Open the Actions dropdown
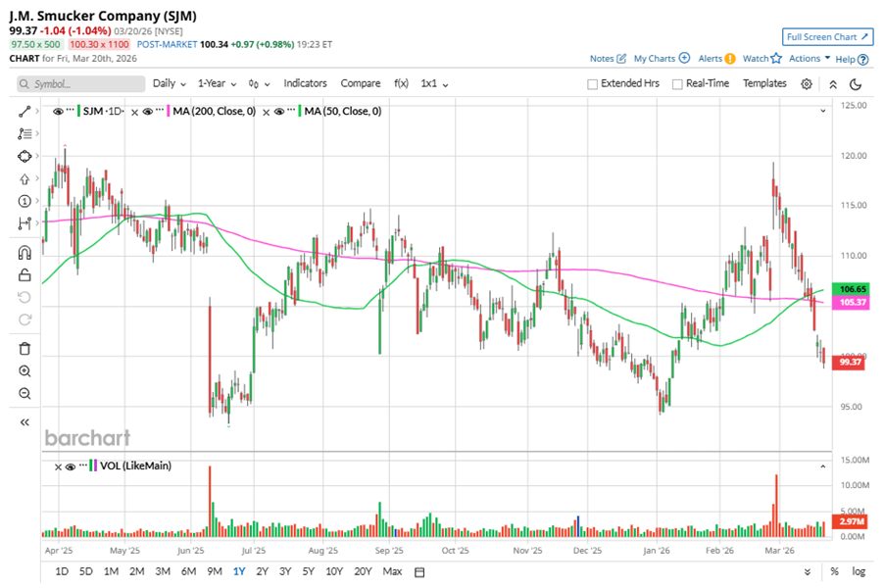This screenshot has height=588, width=884. click(x=810, y=58)
